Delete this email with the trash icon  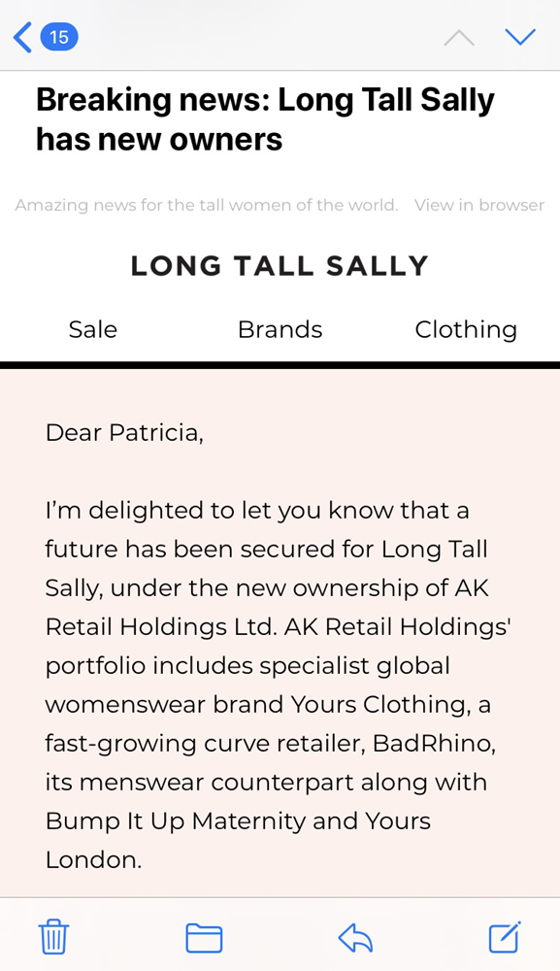click(53, 937)
